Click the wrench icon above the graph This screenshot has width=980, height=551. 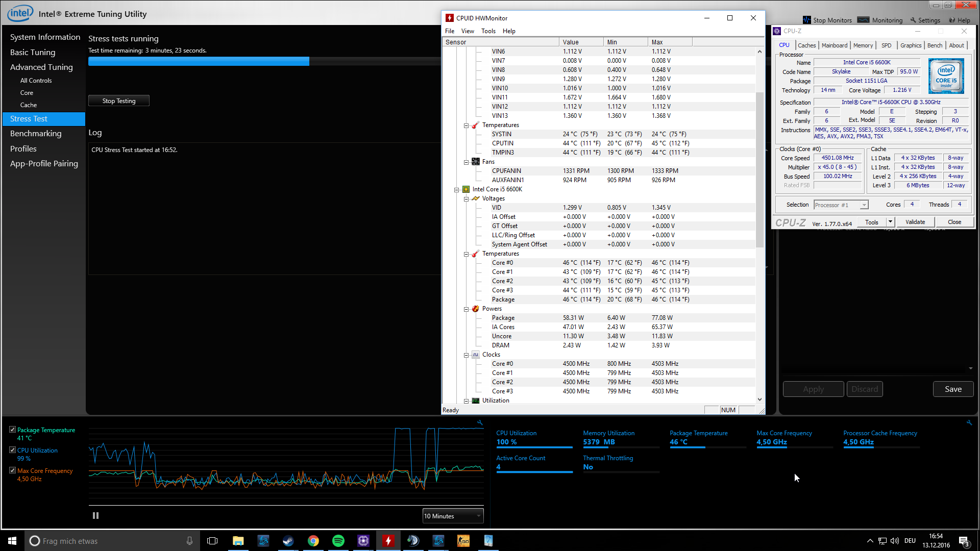(x=480, y=422)
